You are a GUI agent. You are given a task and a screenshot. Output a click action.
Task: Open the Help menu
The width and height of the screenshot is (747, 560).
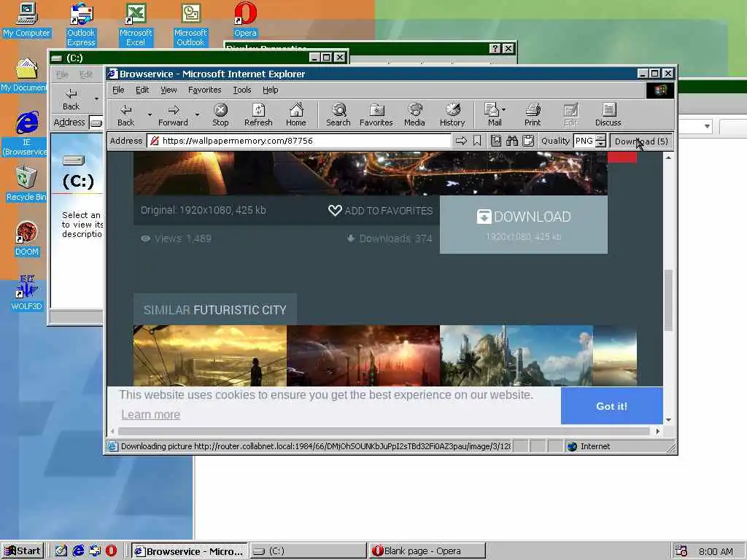(270, 90)
